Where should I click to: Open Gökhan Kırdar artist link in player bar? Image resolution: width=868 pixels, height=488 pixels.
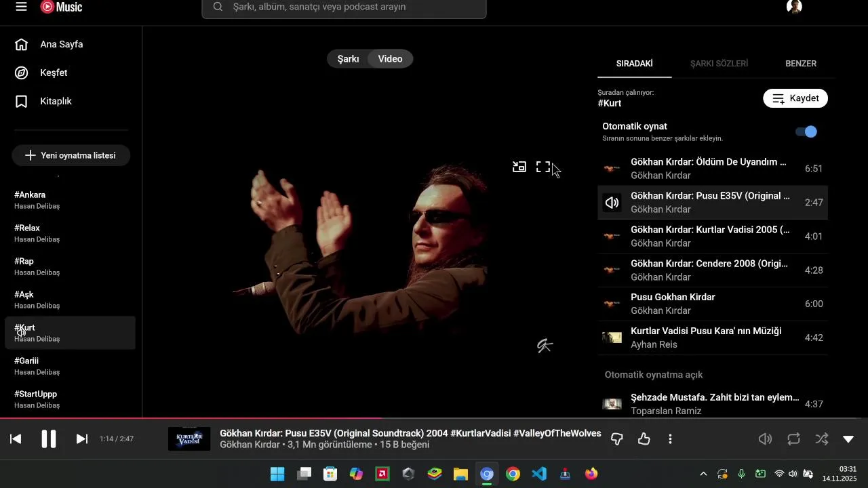coord(250,445)
